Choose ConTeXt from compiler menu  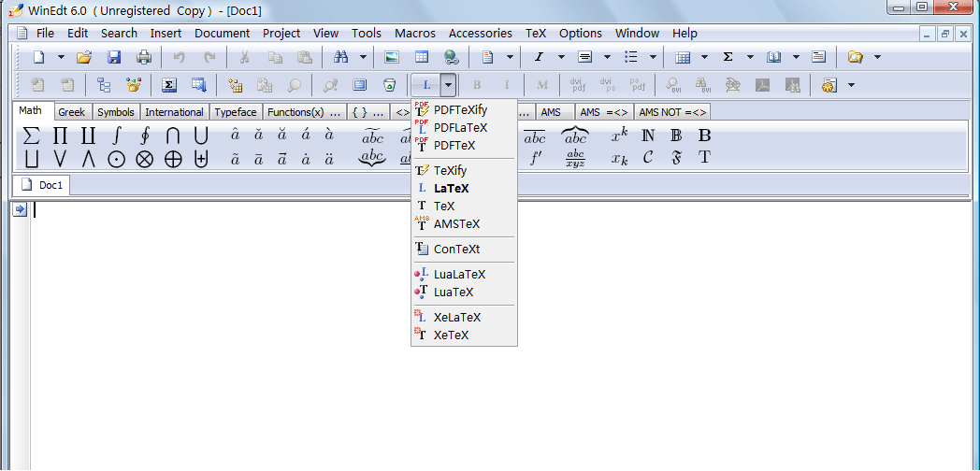click(x=464, y=250)
